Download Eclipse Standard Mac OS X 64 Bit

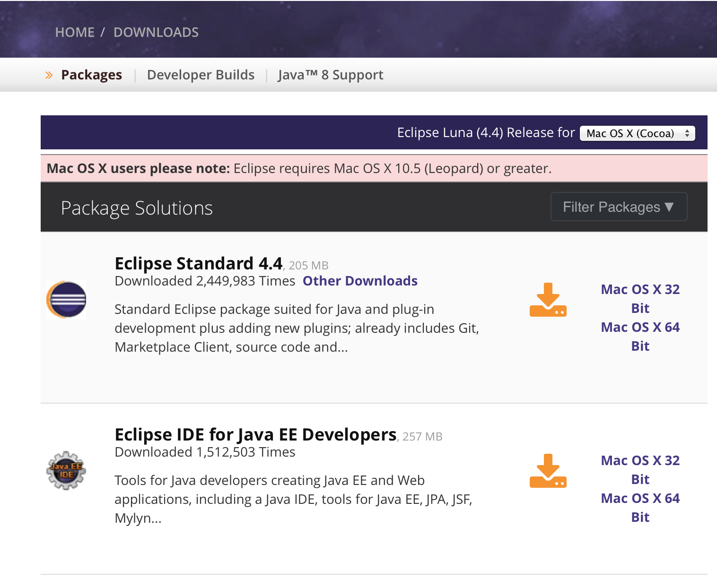coord(640,337)
